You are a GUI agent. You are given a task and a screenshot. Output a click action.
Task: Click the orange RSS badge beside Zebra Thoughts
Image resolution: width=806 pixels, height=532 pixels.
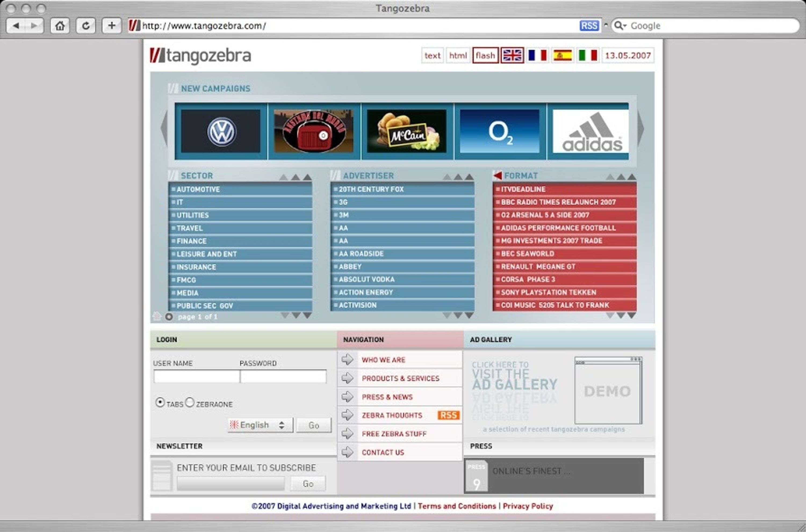pos(448,415)
